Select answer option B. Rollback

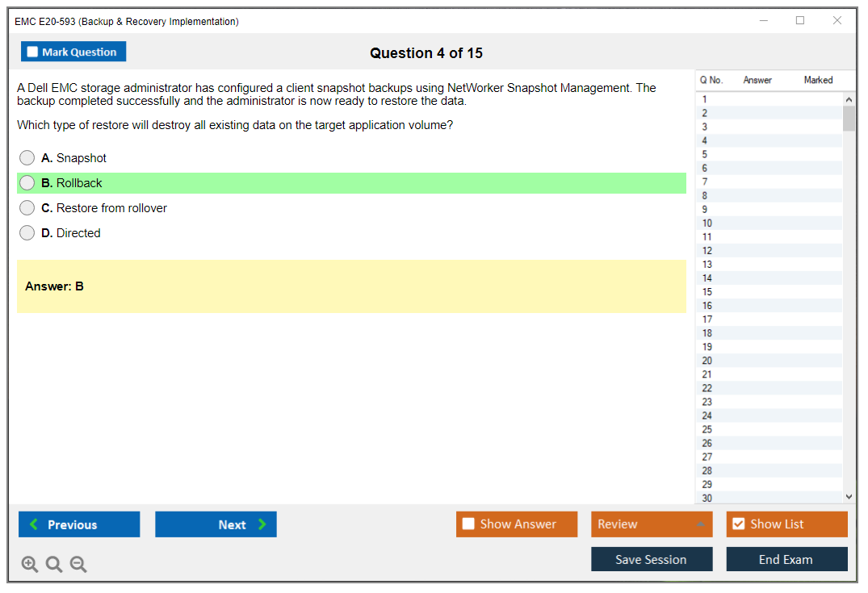coord(27,183)
